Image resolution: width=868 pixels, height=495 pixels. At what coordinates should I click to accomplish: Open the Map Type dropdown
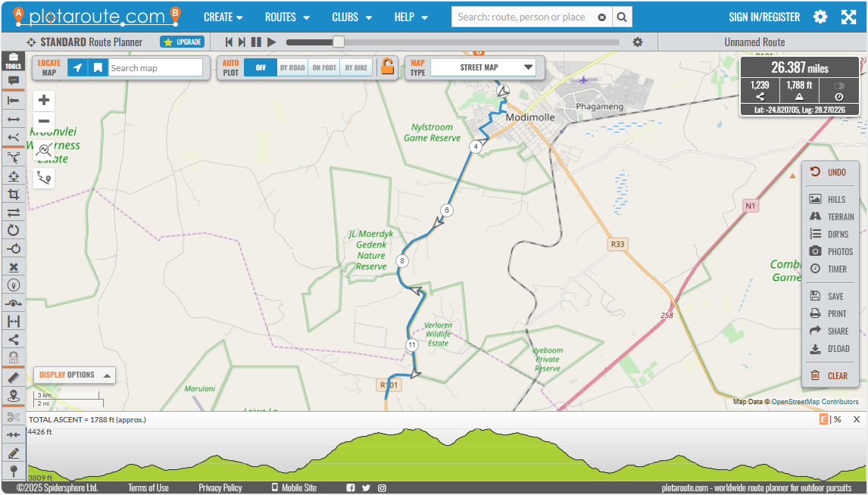(x=483, y=67)
